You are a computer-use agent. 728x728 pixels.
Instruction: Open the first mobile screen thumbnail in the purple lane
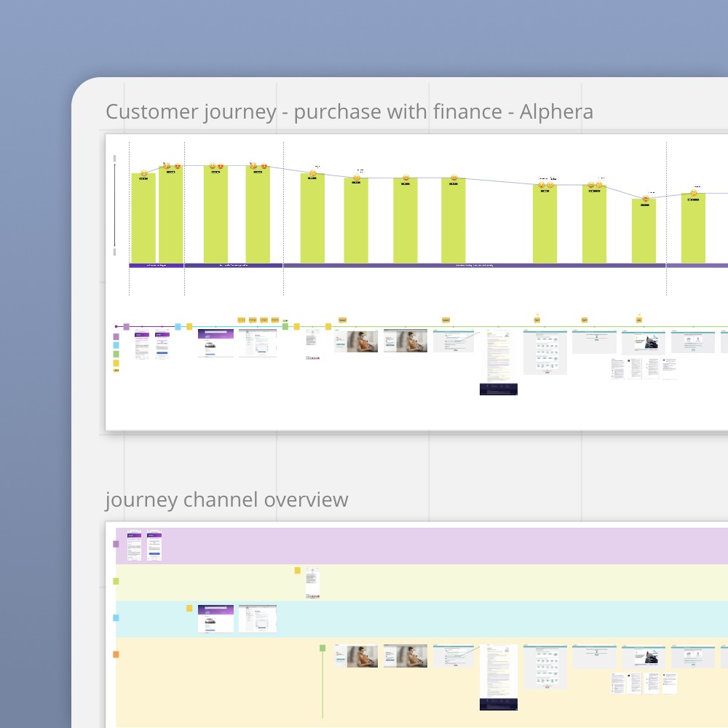134,545
